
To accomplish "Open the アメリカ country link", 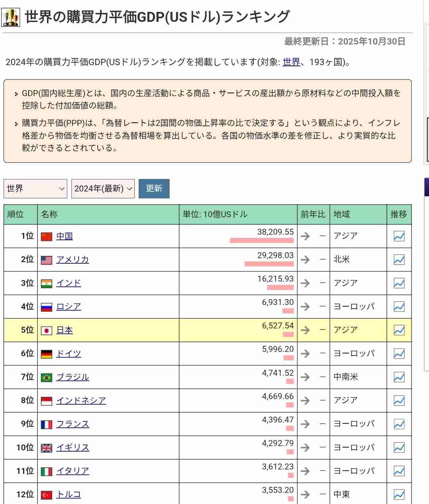I will (72, 260).
